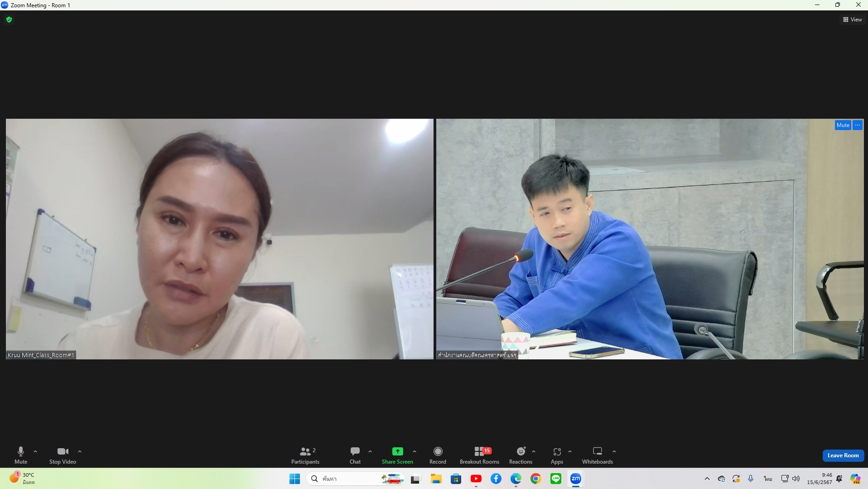
Task: Start Share Screen
Action: [397, 455]
